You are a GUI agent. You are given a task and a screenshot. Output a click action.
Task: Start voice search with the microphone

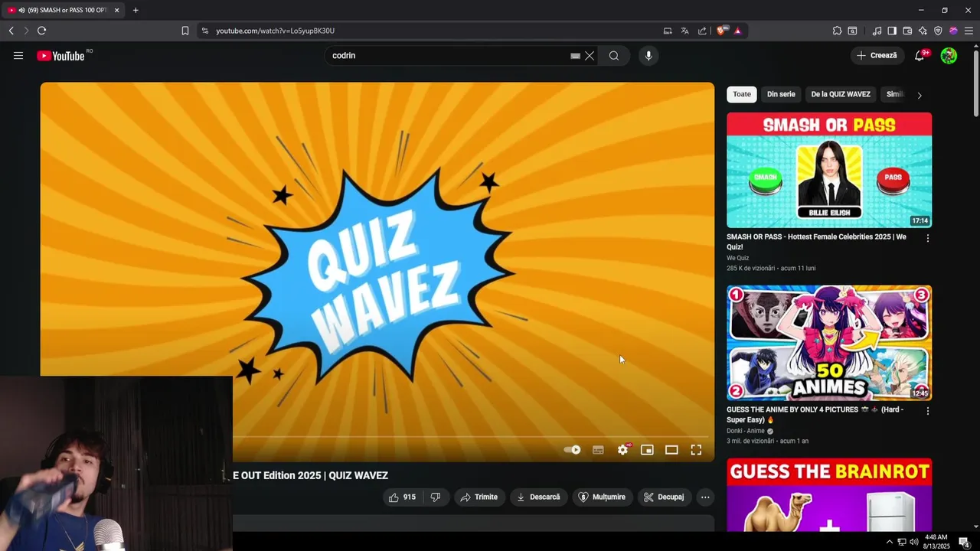pos(648,56)
